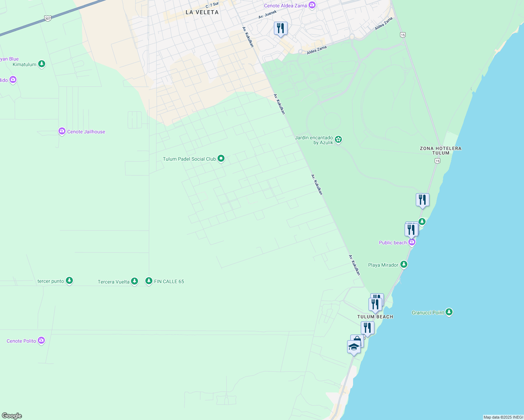Select the Cenote Aldea Zamá text label
Viewport: 524px width, 420px height.
(x=285, y=6)
